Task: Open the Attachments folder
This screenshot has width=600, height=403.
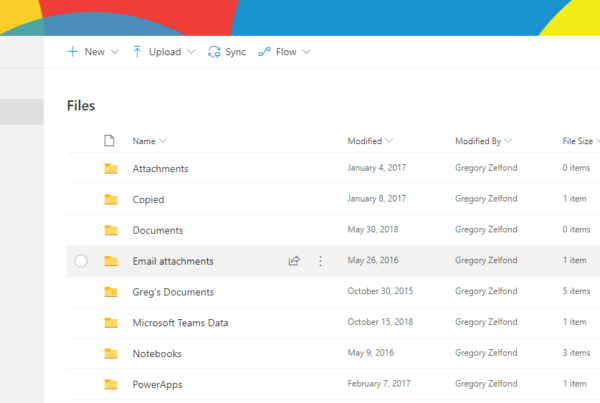Action: point(160,169)
